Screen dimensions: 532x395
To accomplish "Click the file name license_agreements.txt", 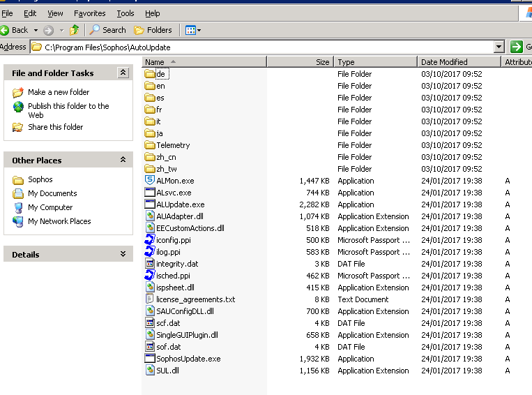I will coord(196,299).
